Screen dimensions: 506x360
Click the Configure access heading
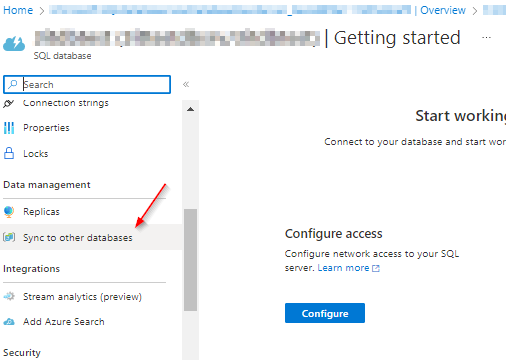coord(333,234)
